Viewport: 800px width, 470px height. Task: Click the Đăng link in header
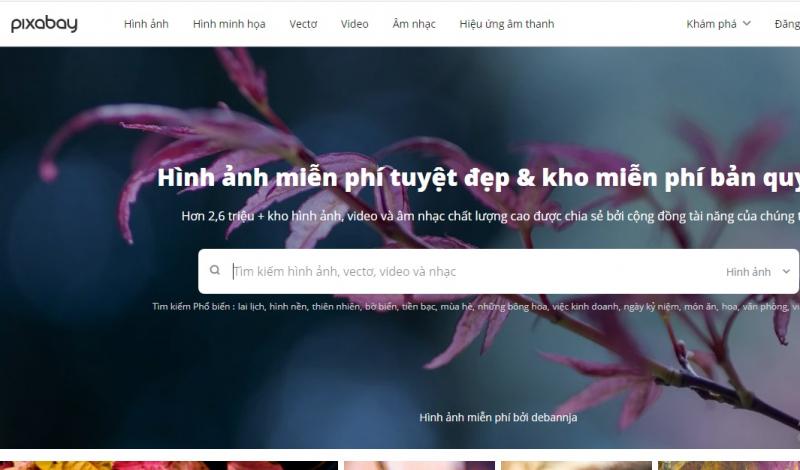[x=787, y=24]
